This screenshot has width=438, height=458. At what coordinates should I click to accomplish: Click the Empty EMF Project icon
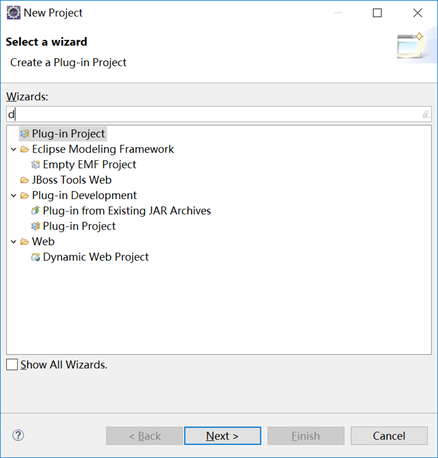click(35, 164)
